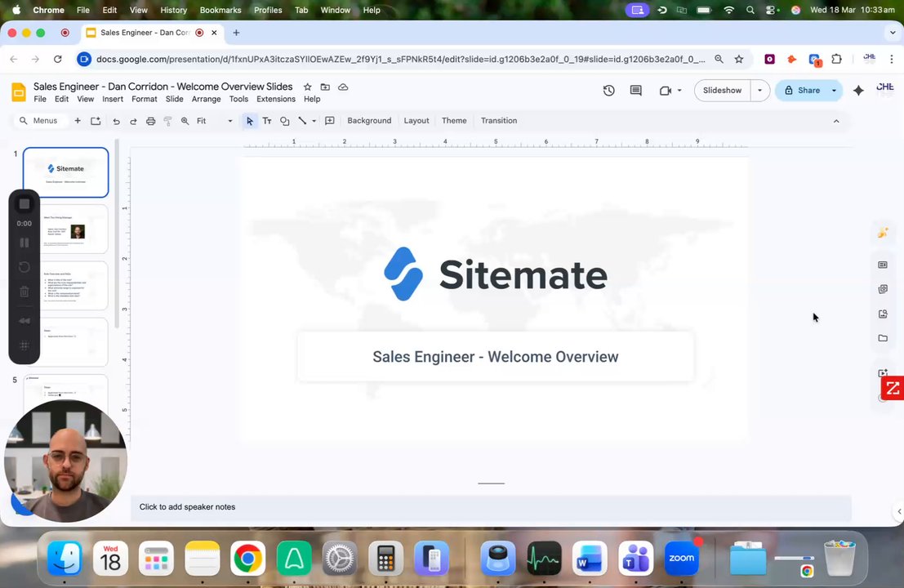Open the Tools menu
This screenshot has height=588, width=904.
(x=238, y=99)
